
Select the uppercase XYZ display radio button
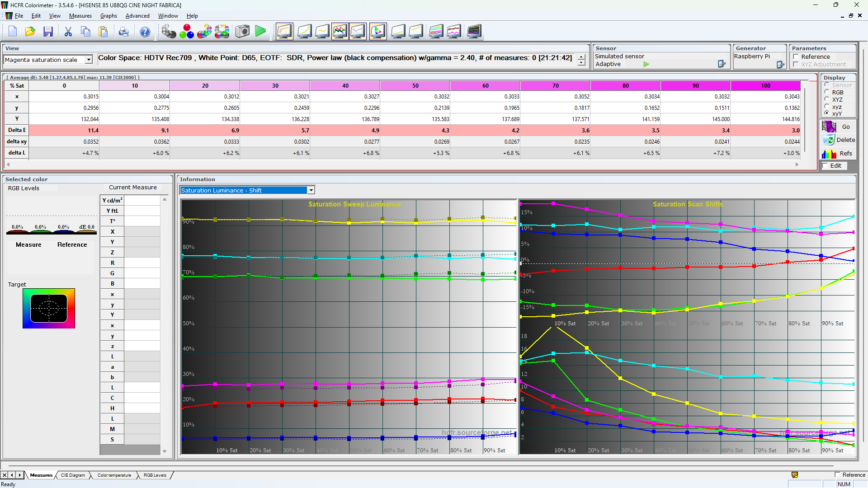coord(827,99)
